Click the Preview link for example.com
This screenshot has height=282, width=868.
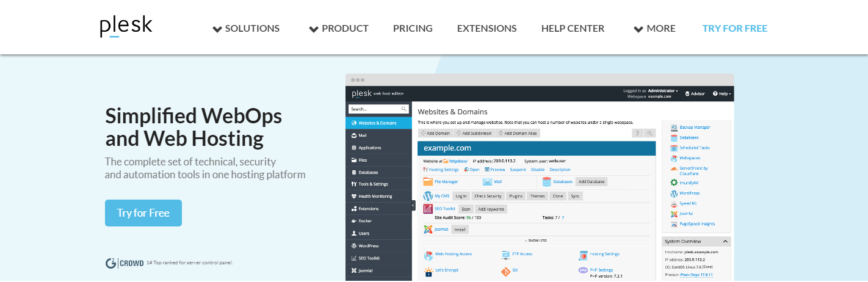pyautogui.click(x=494, y=169)
